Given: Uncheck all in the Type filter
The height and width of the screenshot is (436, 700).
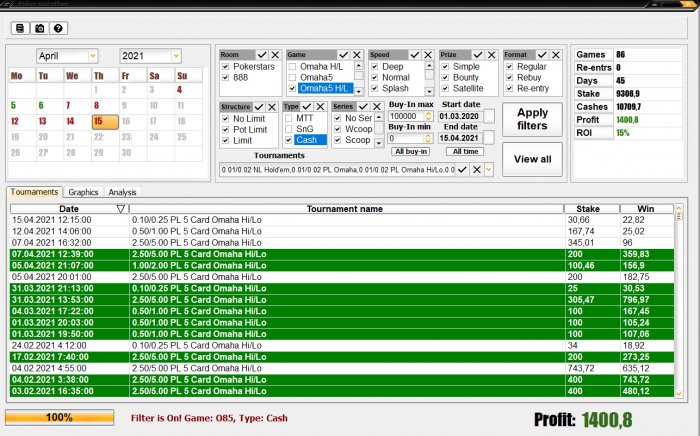Looking at the screenshot, I should tap(320, 107).
